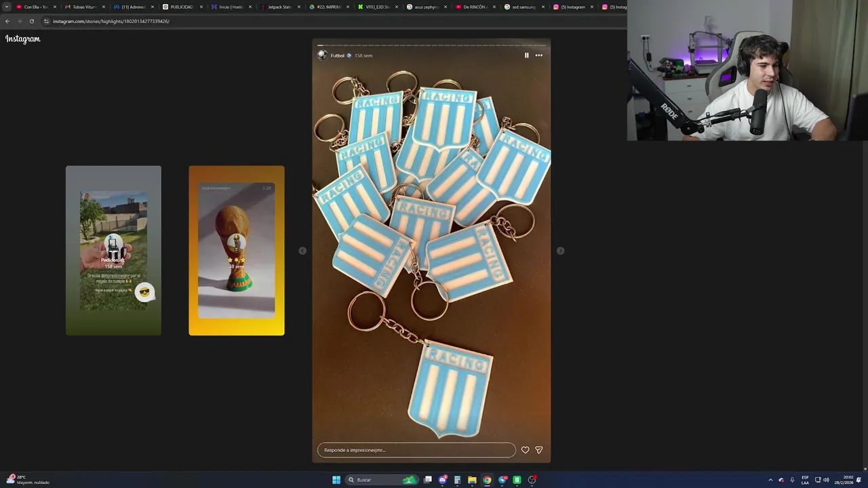Image resolution: width=868 pixels, height=488 pixels.
Task: Click the story progress bar at top
Action: pyautogui.click(x=431, y=45)
